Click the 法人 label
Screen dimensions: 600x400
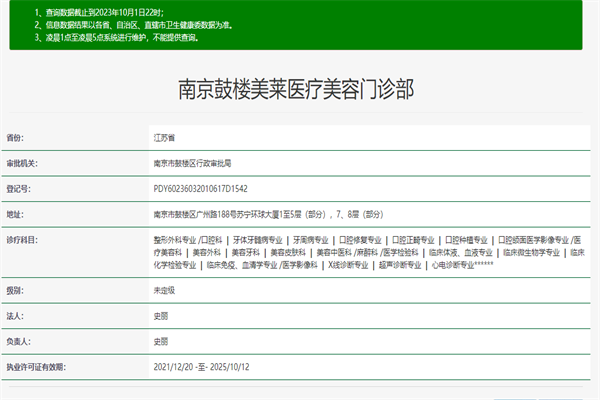(x=15, y=316)
